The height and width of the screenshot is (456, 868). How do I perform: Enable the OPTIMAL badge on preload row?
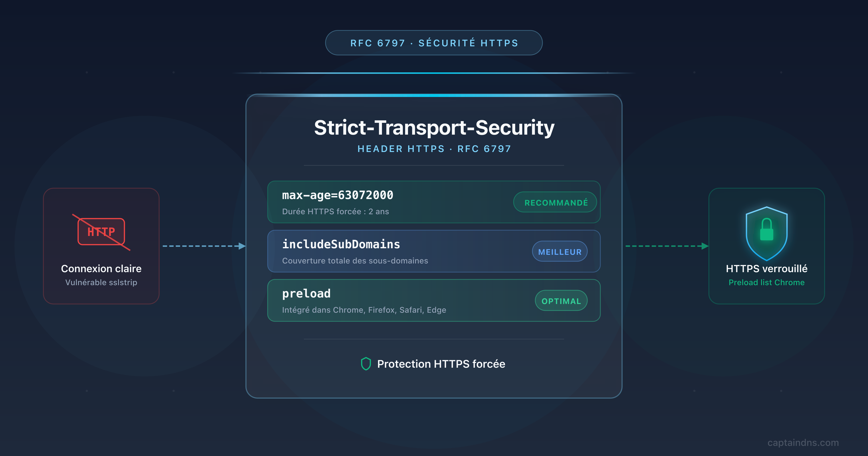coord(561,301)
